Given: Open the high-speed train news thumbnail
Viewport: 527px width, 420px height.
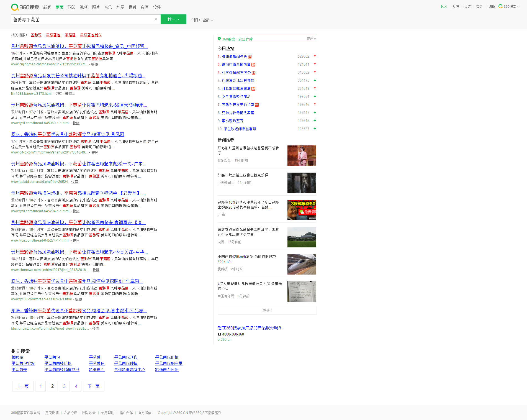Looking at the screenshot, I should 302,264.
